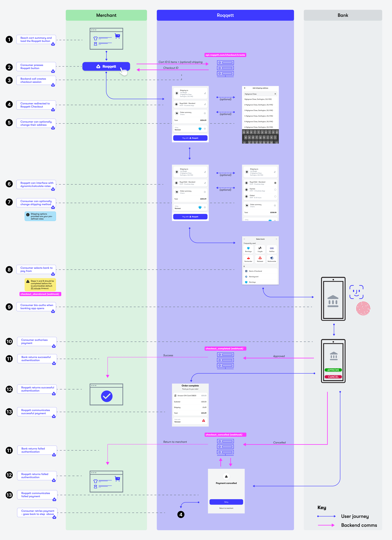Tap the Nationwide bank tile

click(x=272, y=259)
